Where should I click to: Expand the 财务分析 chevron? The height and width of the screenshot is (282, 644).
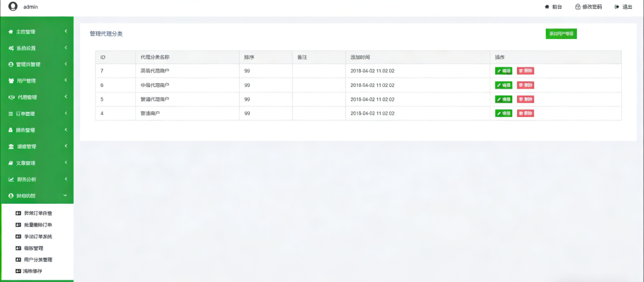65,179
